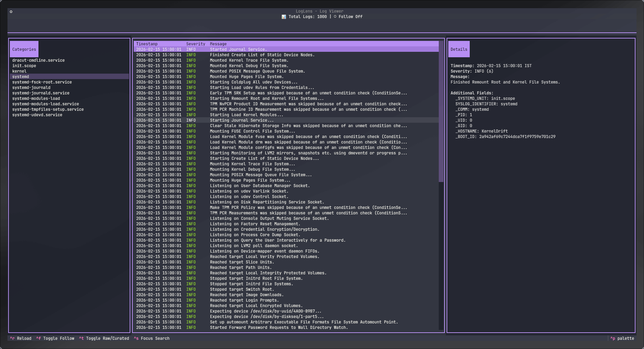Open the command palette in footer
Image resolution: width=644 pixels, height=349 pixels.
(x=622, y=338)
